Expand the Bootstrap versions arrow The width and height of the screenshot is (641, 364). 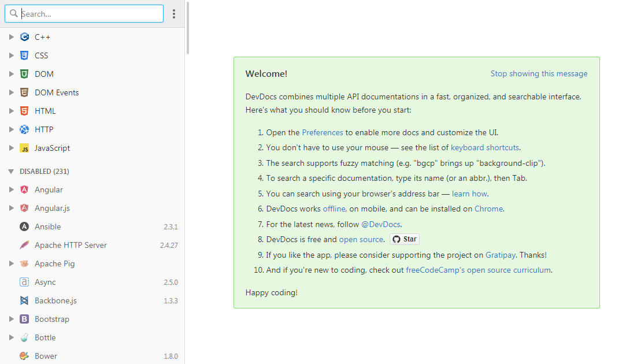point(12,319)
